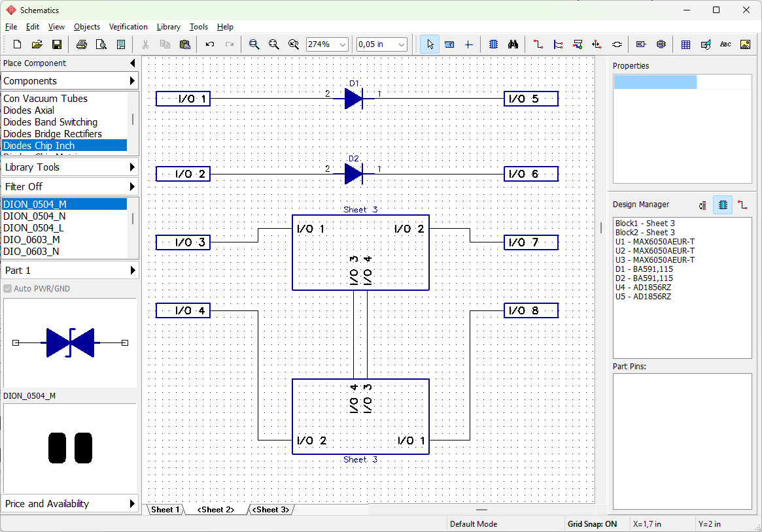
Task: Select the place bus tool
Action: 558,44
